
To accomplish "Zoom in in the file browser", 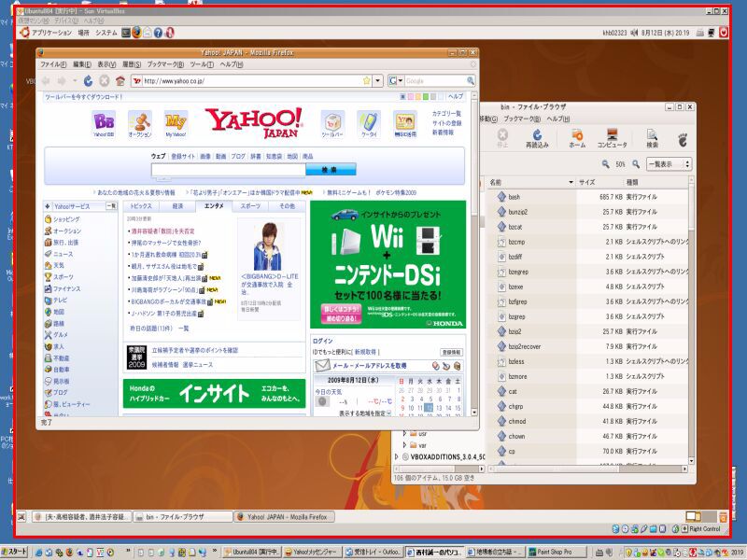I will pyautogui.click(x=636, y=164).
